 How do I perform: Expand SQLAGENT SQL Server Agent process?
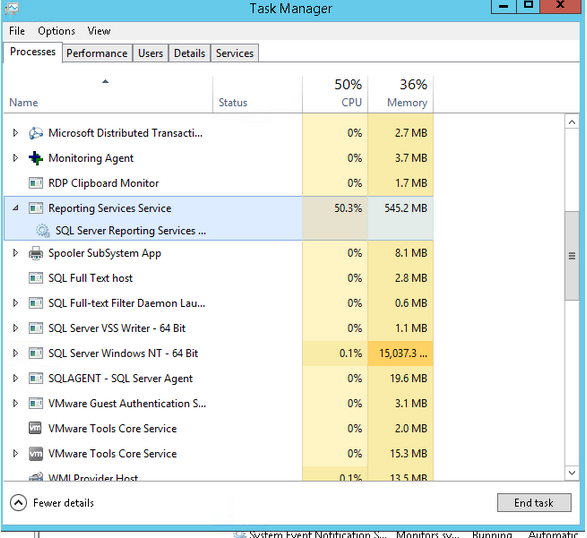[x=15, y=379]
